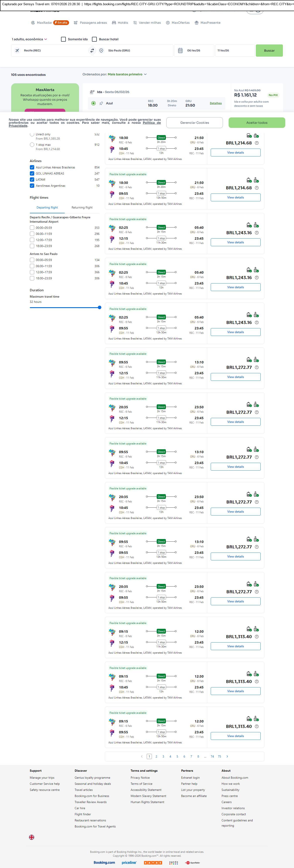Switch to the Returning flight tab
Image resolution: width=294 pixels, height=868 pixels.
click(x=82, y=208)
